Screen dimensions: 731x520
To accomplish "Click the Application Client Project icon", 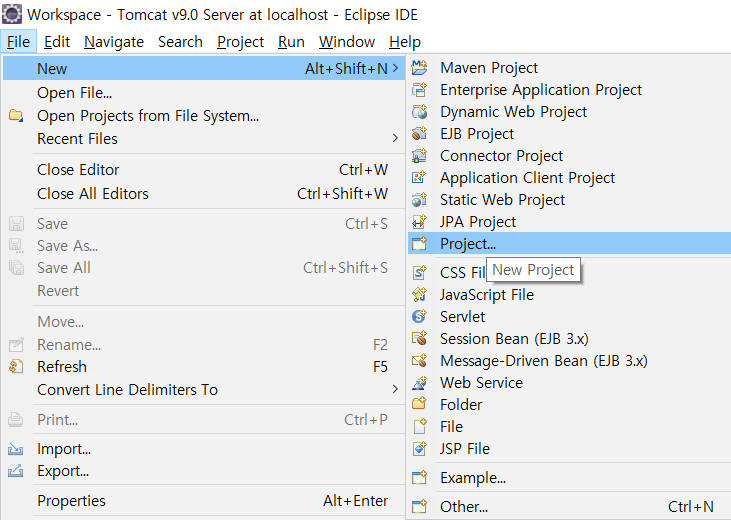I will click(419, 177).
